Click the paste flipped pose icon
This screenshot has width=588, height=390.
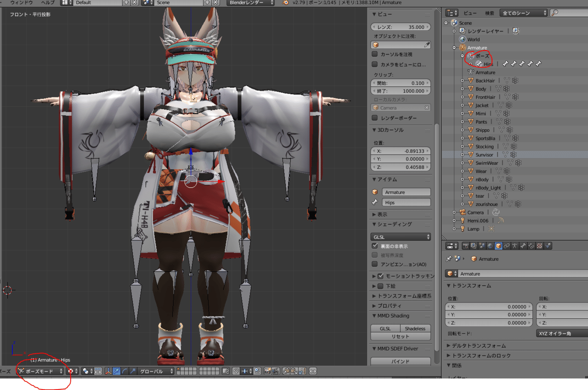[x=303, y=371]
